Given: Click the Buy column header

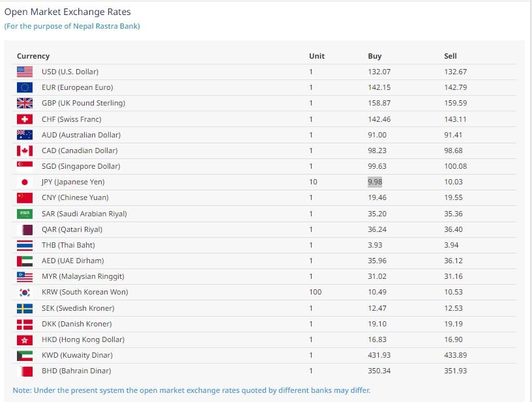Looking at the screenshot, I should click(x=375, y=56).
